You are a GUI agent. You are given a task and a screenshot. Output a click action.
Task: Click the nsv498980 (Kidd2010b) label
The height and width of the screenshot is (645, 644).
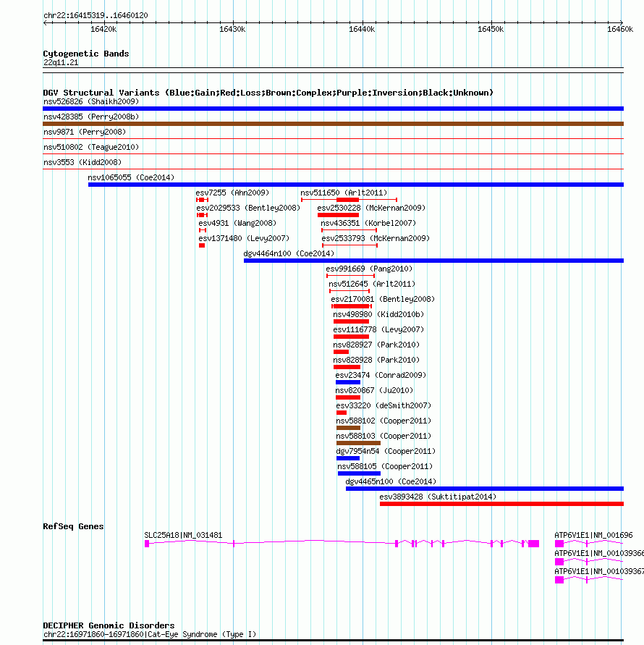click(x=378, y=315)
